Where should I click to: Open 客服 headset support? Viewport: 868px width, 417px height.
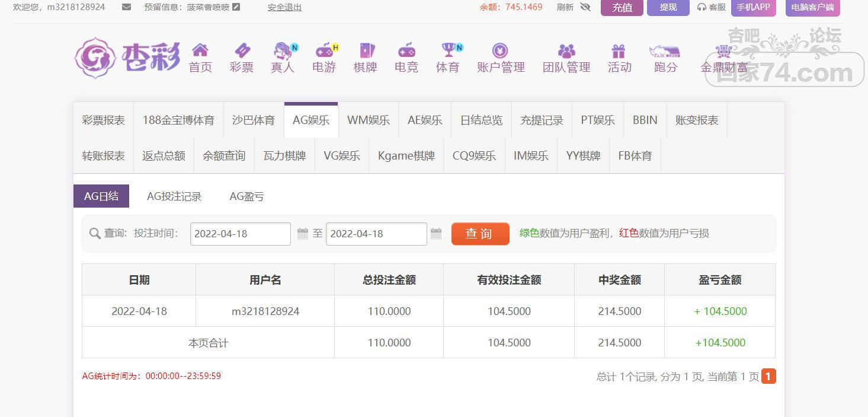tap(711, 7)
